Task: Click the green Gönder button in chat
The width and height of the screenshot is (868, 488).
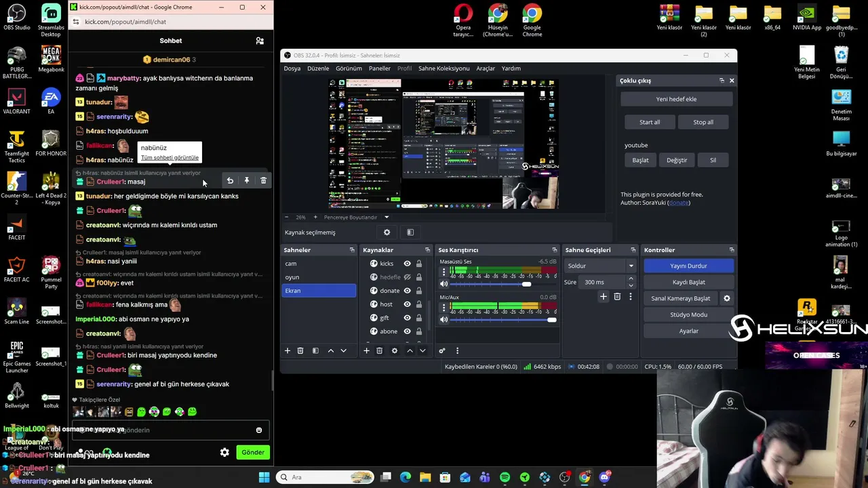Action: coord(253,452)
